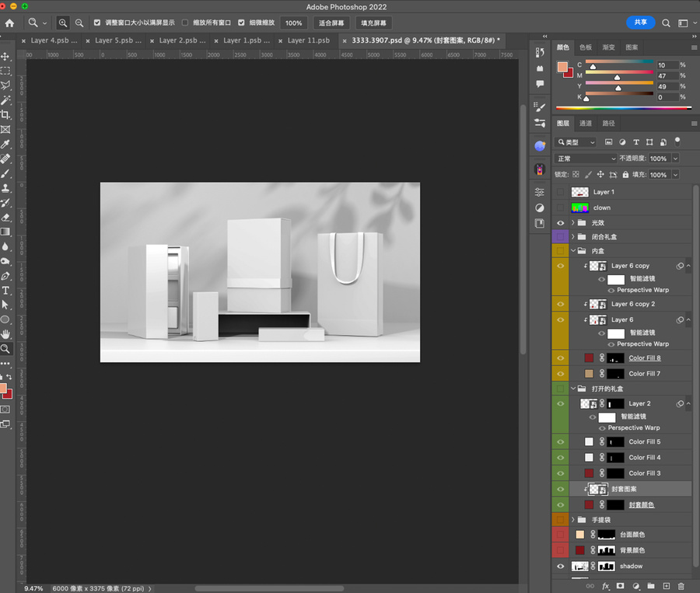Click the 共享 share button
Screen dimensions: 700x593
pos(641,23)
